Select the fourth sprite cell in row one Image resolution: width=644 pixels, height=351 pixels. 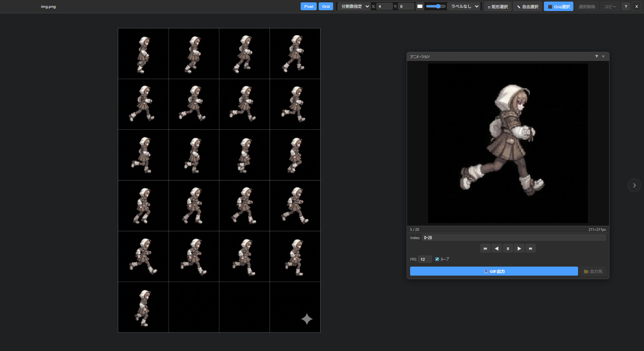pyautogui.click(x=295, y=54)
